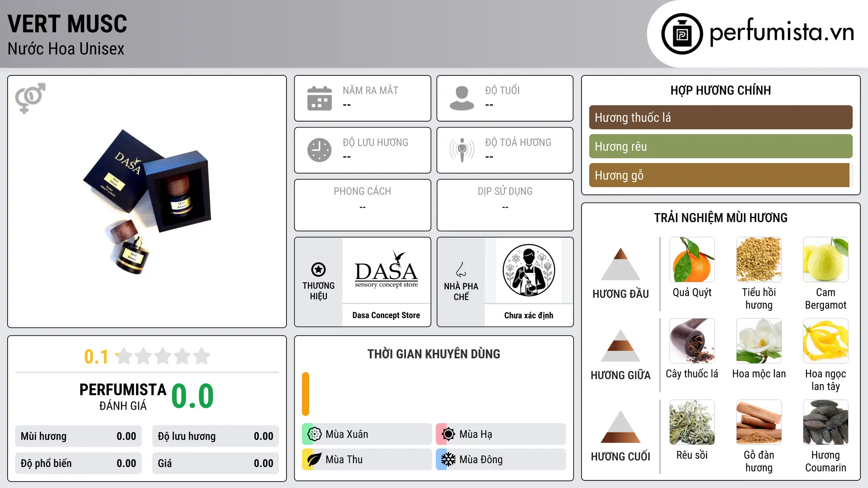Click the Hương cuối pyramid icon
The height and width of the screenshot is (488, 868).
tap(620, 427)
